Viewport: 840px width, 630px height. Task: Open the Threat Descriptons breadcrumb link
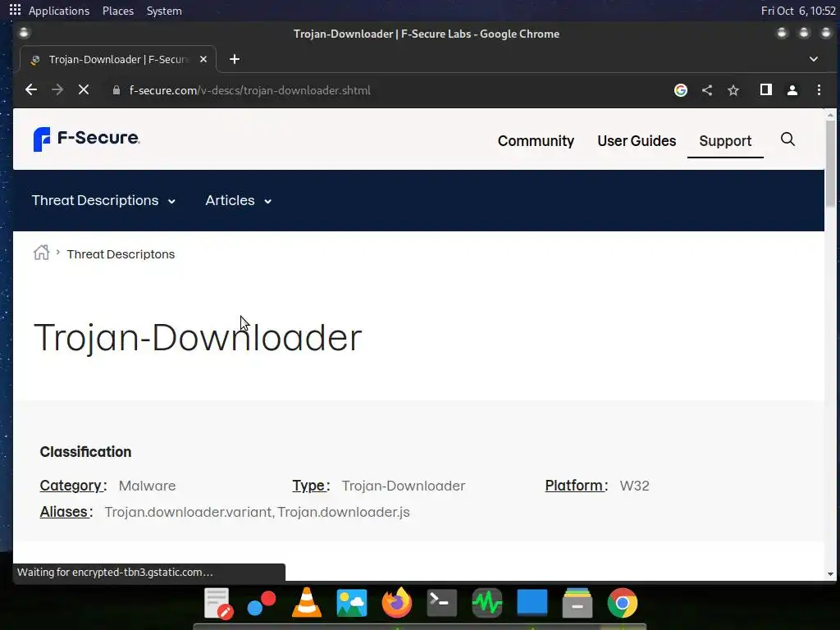click(121, 254)
